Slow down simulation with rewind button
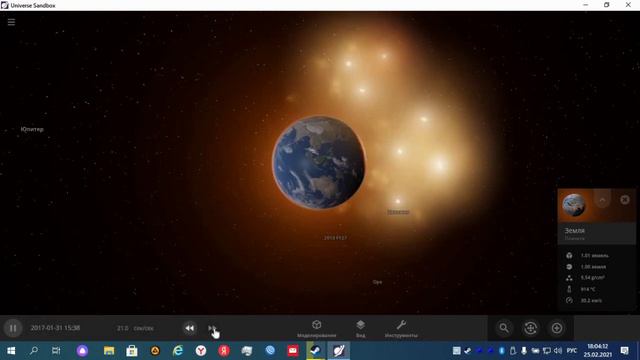Viewport: 640px width, 360px height. point(189,328)
